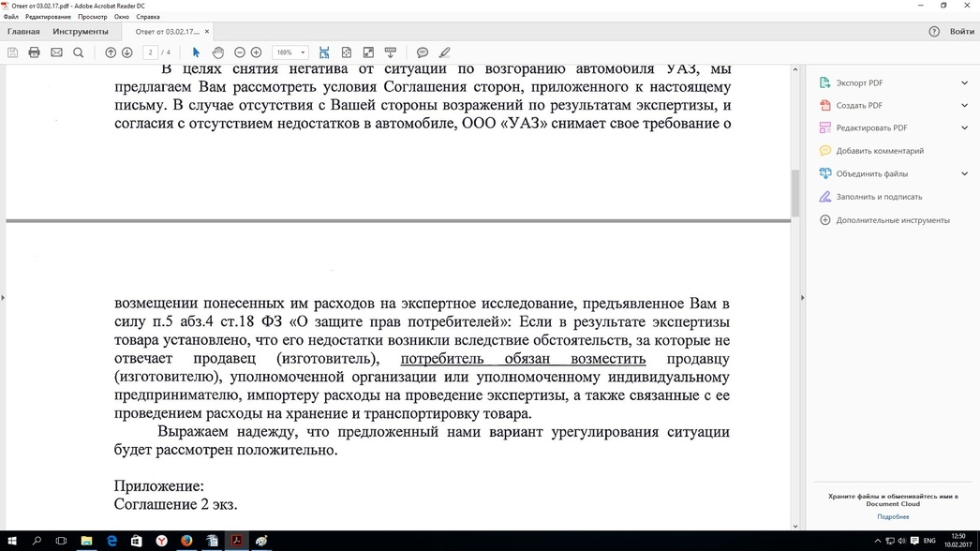The width and height of the screenshot is (980, 551).
Task: Activate the highlight text pen tool
Action: [445, 52]
